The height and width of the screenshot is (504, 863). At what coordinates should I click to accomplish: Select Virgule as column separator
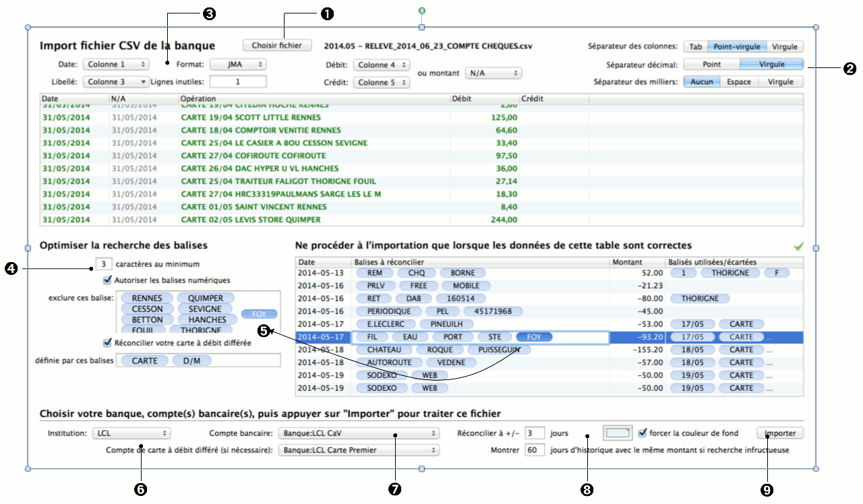[785, 46]
